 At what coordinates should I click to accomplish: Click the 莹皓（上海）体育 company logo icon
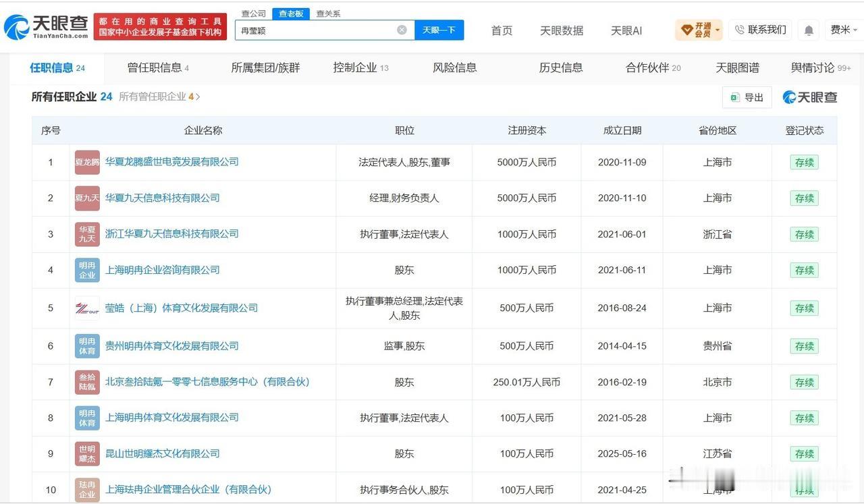[87, 308]
